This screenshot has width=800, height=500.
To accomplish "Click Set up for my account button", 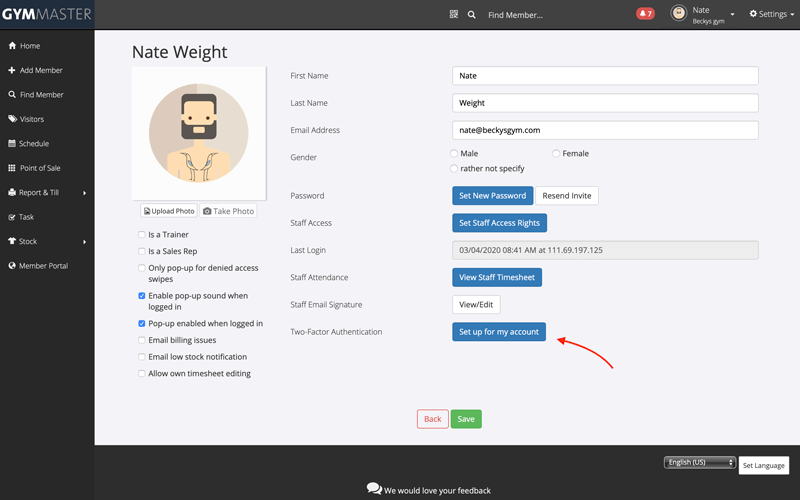I will 499,332.
